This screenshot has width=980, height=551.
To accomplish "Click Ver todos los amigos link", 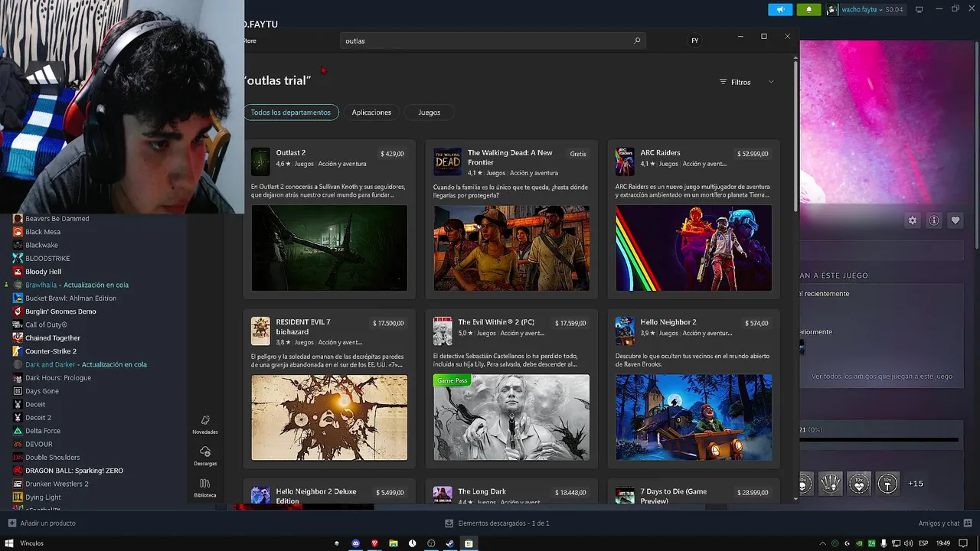I will point(882,377).
